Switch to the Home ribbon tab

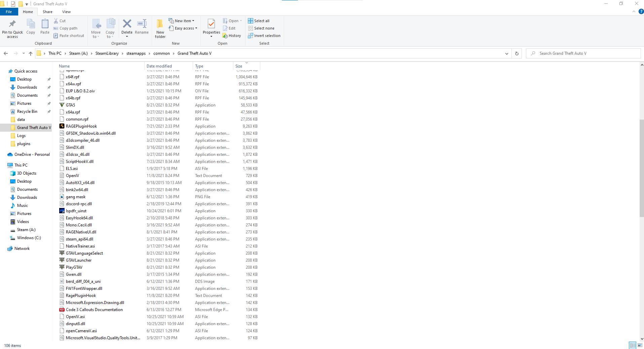[28, 12]
